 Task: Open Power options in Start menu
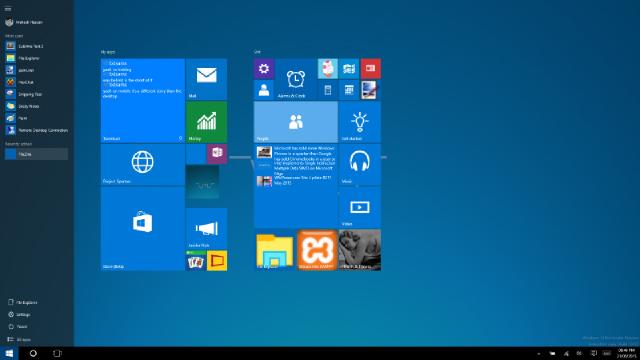pyautogui.click(x=18, y=327)
